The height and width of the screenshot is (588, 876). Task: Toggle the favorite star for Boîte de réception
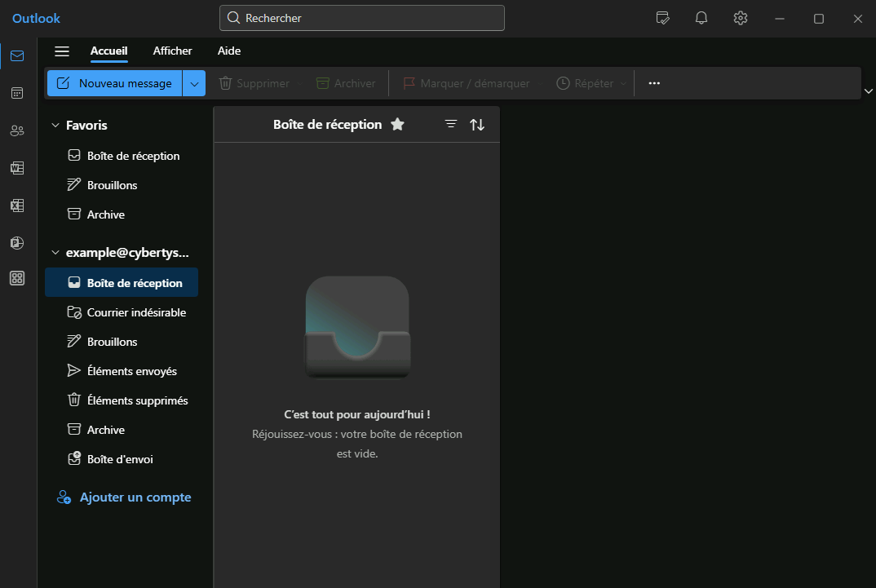[397, 125]
